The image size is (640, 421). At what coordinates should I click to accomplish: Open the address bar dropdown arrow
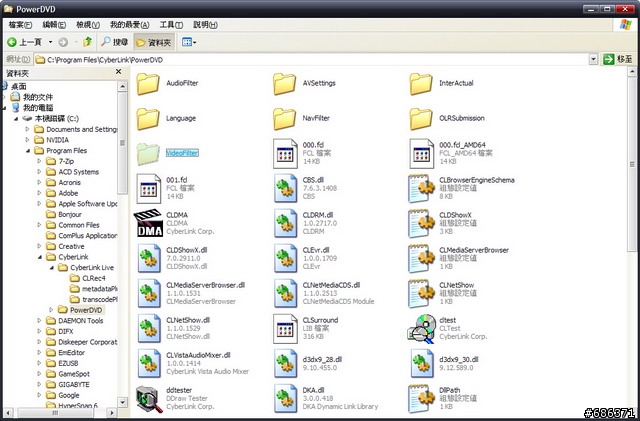pyautogui.click(x=593, y=60)
